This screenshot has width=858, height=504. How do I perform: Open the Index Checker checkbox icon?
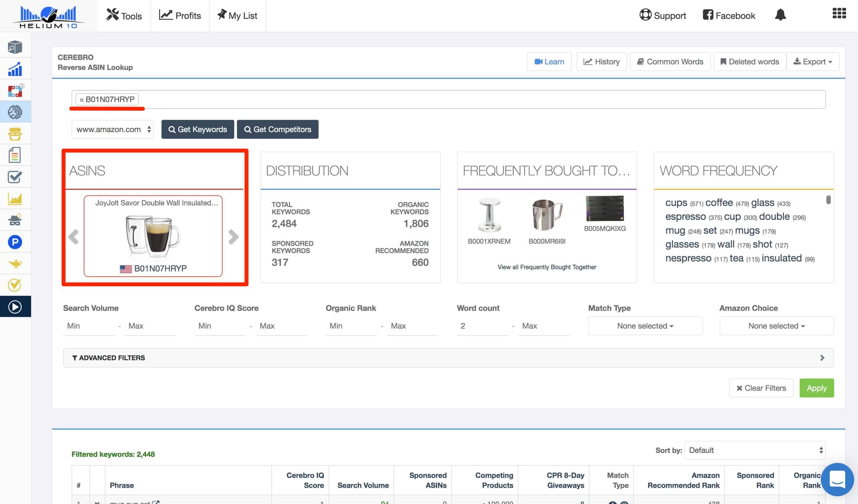click(x=15, y=177)
